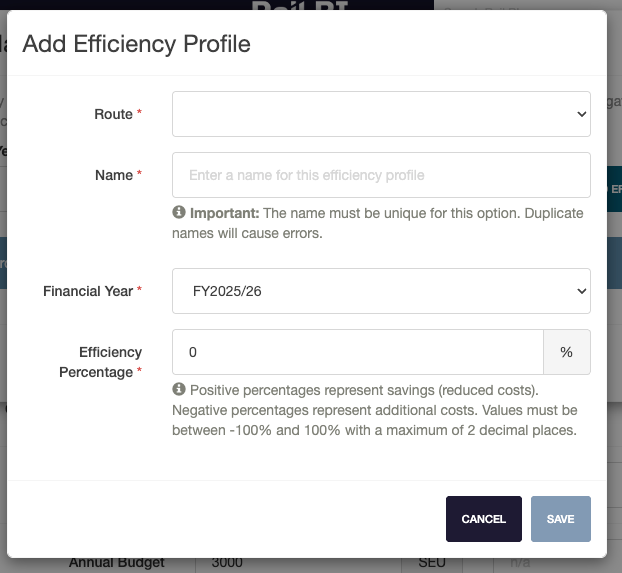The image size is (622, 573).
Task: Click the Name text field
Action: tap(381, 175)
